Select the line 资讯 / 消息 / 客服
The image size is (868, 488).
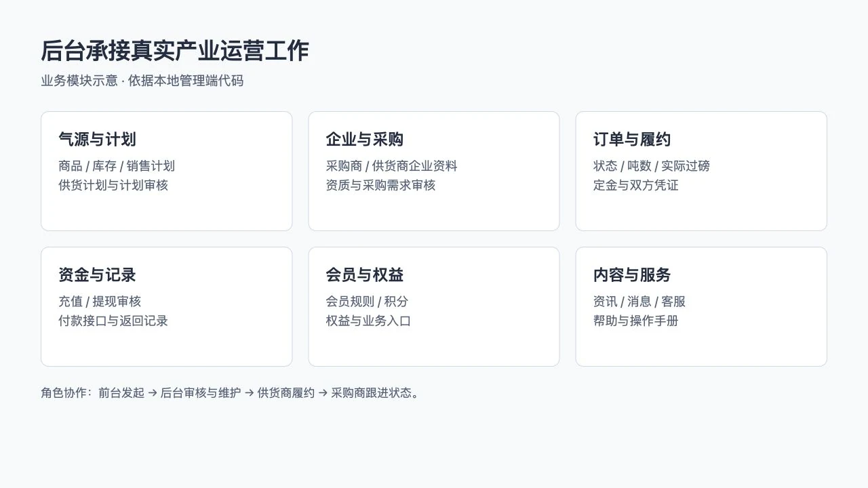click(639, 302)
